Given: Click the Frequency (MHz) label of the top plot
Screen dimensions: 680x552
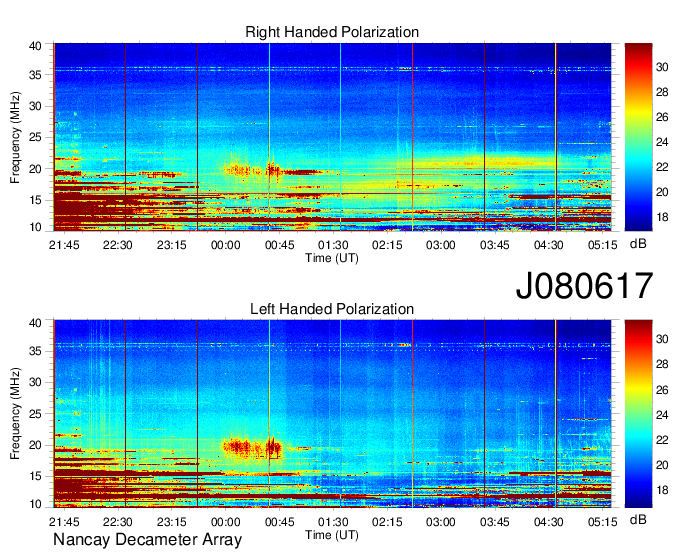Looking at the screenshot, I should tap(15, 137).
